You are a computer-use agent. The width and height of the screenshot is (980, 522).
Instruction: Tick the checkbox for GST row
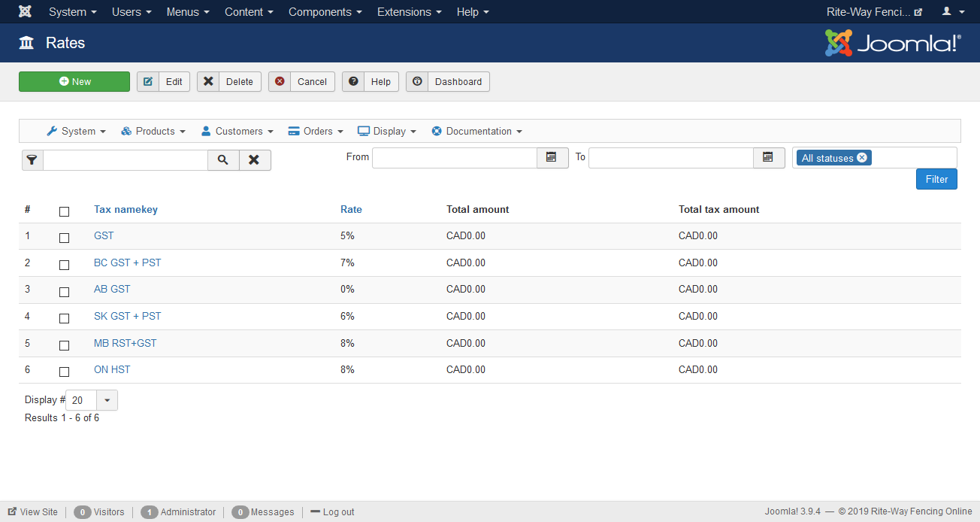point(64,238)
